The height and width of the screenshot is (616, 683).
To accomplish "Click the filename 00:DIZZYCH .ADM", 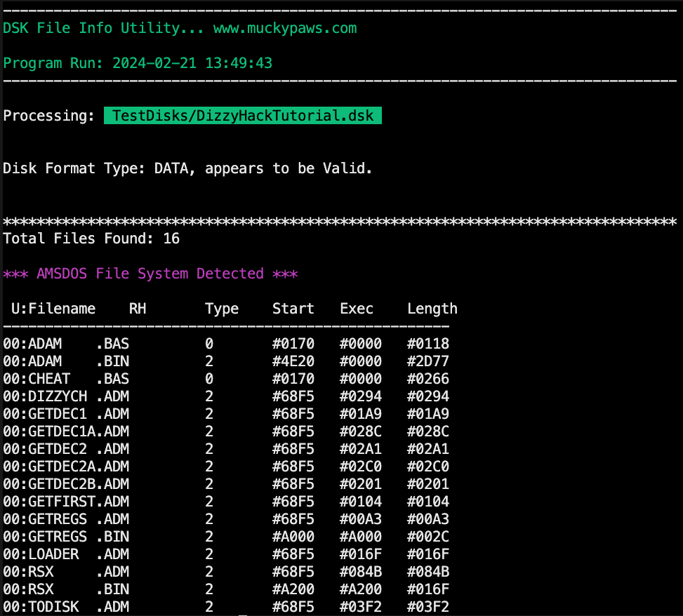I will click(x=66, y=396).
